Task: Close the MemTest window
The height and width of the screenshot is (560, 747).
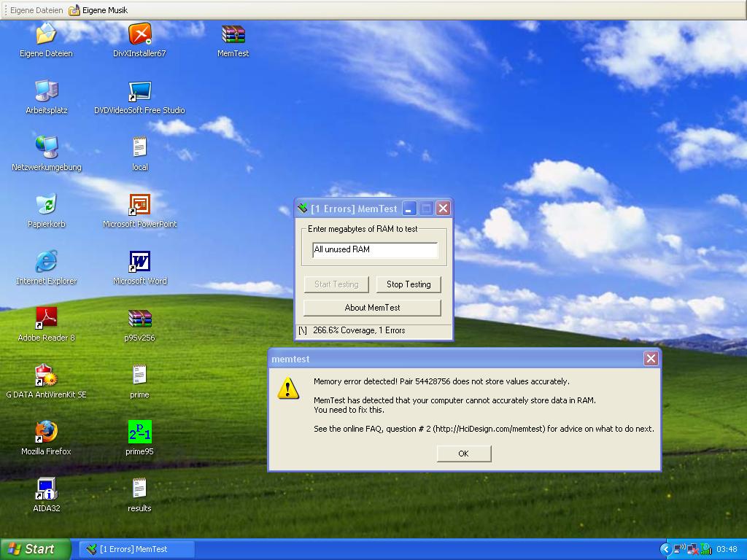Action: (x=443, y=208)
